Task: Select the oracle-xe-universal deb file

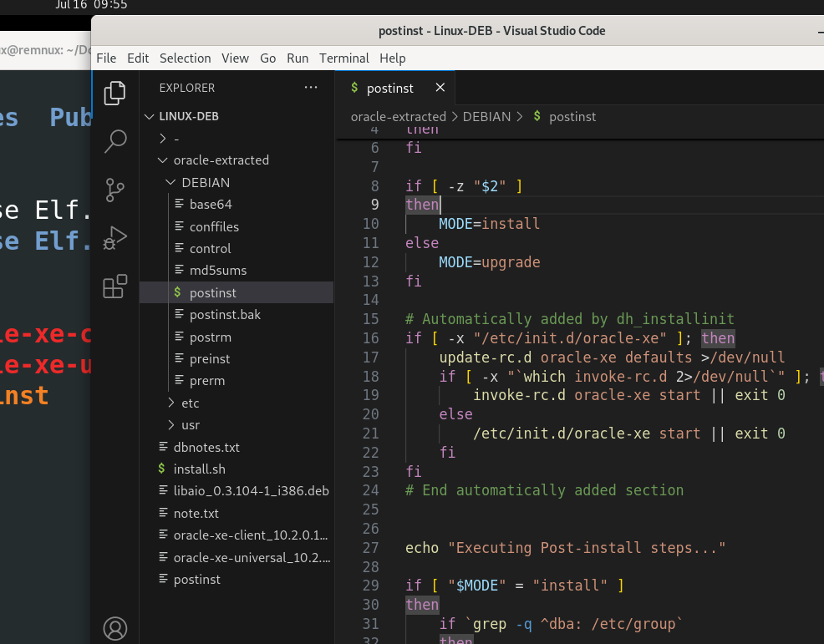Action: [x=237, y=557]
